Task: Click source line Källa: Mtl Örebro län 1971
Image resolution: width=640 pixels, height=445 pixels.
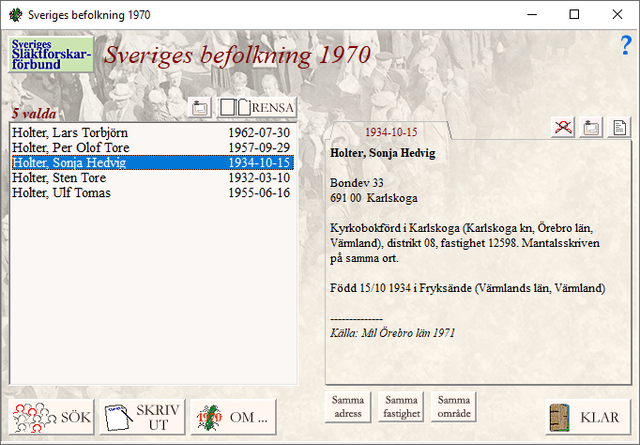Action: point(392,333)
